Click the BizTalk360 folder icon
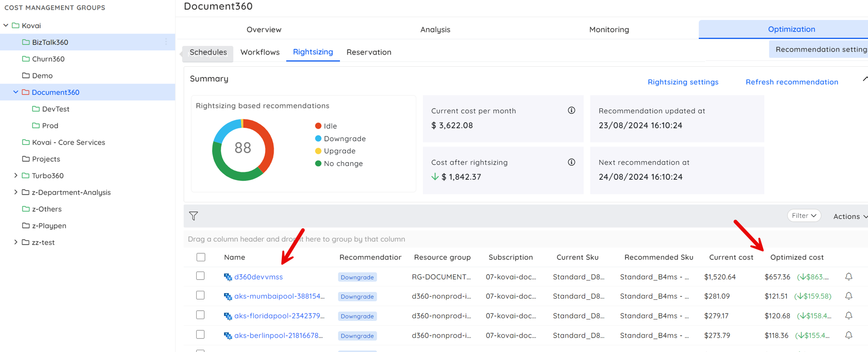Viewport: 868px width, 352px height. pyautogui.click(x=26, y=42)
